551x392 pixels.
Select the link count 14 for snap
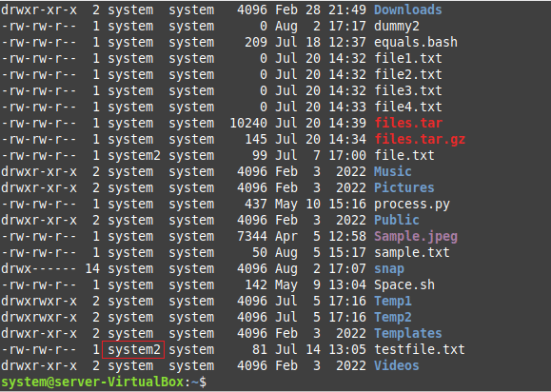[x=92, y=268]
